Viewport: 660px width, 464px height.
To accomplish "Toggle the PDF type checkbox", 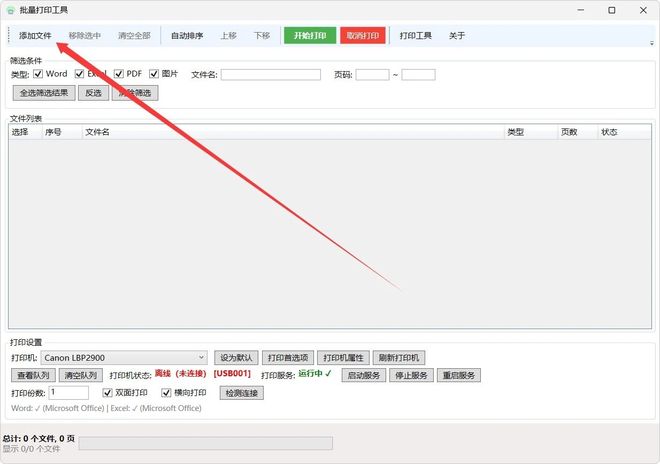I will point(119,74).
